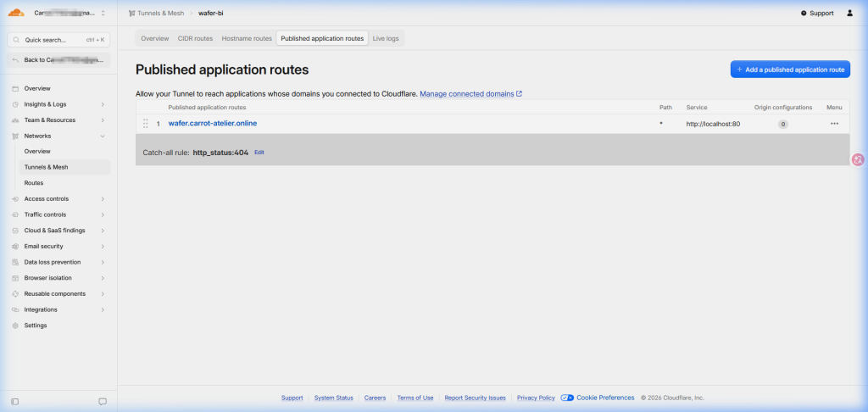Image resolution: width=868 pixels, height=412 pixels.
Task: Expand Team & Resources chevron
Action: [103, 120]
